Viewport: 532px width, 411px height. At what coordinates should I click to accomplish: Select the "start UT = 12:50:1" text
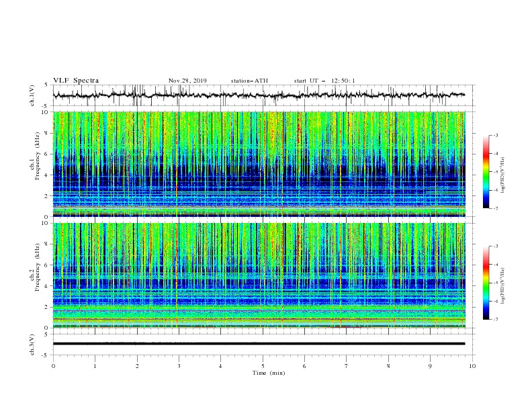pyautogui.click(x=324, y=81)
